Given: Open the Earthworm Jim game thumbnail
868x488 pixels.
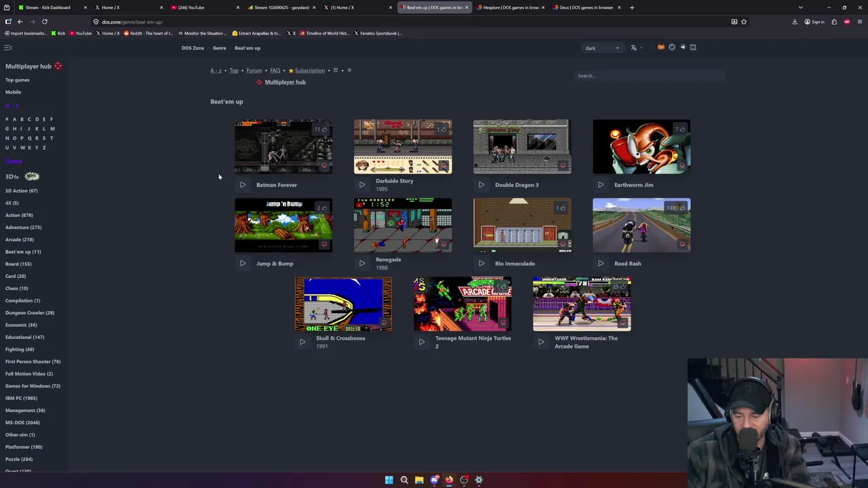Looking at the screenshot, I should 642,147.
